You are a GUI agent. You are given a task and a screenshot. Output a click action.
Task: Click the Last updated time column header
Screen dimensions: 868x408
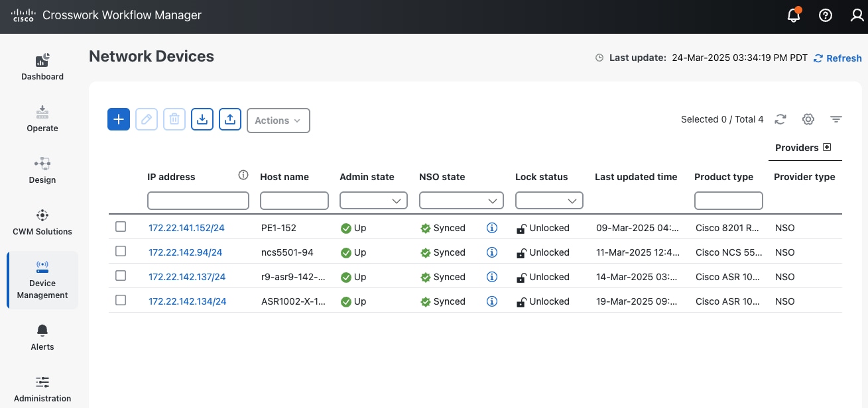636,177
